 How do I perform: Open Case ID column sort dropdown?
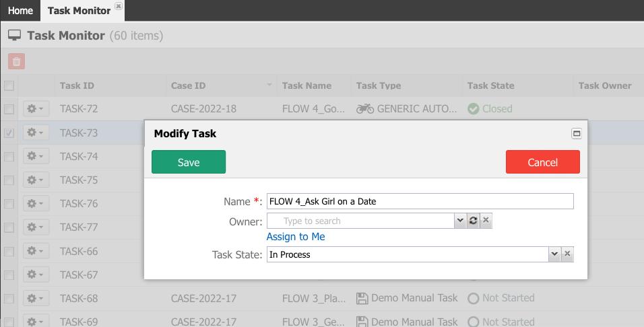pos(269,85)
